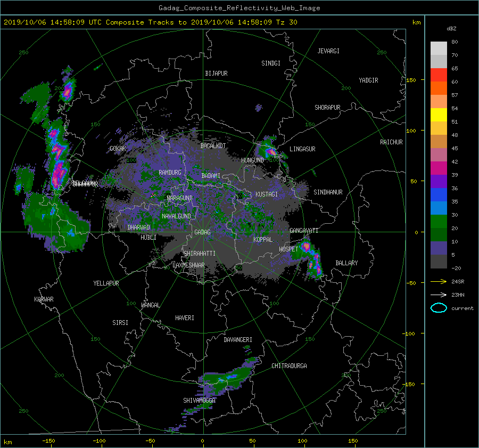Select the HUBLI city label

tap(148, 237)
